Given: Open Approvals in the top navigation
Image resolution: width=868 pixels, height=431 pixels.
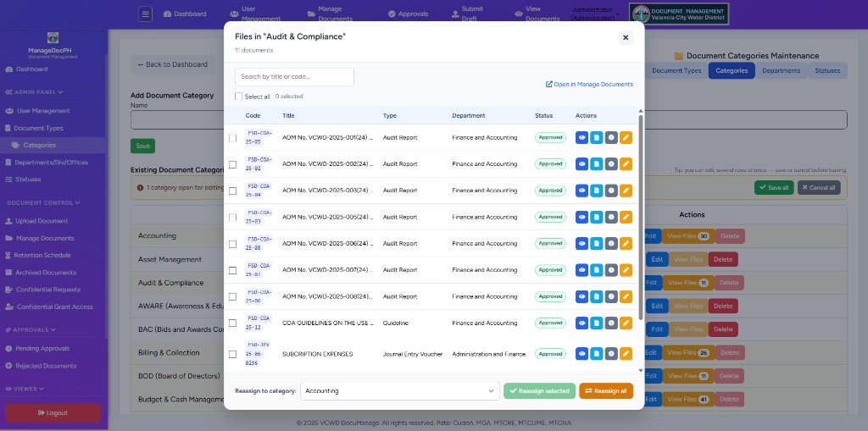Looking at the screenshot, I should 408,14.
